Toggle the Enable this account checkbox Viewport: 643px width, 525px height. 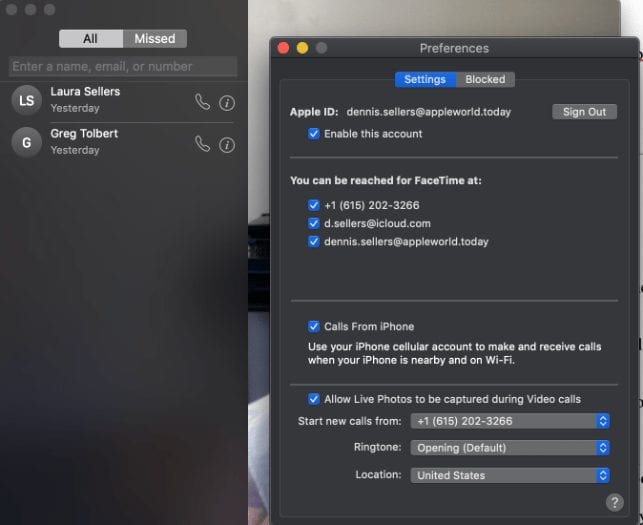315,134
